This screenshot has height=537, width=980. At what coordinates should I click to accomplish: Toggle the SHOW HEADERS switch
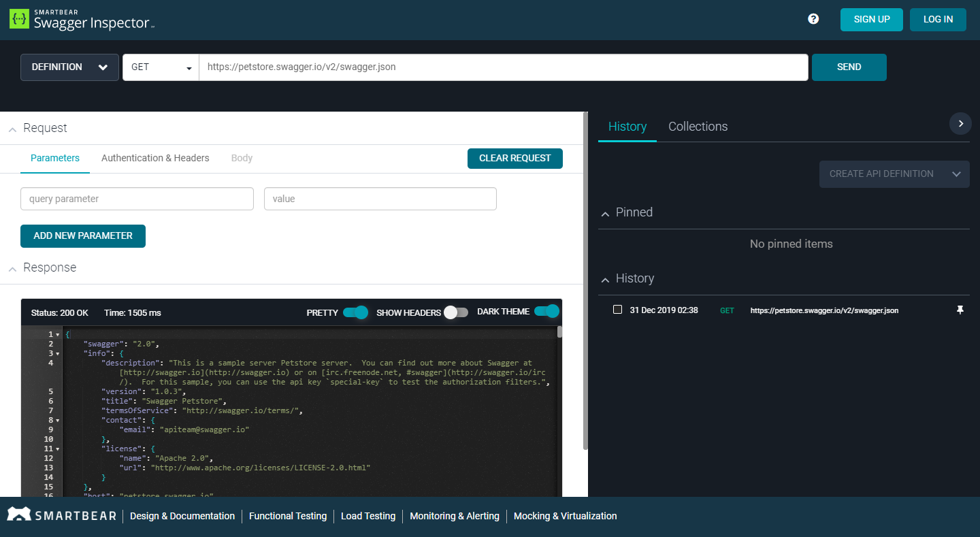click(456, 312)
